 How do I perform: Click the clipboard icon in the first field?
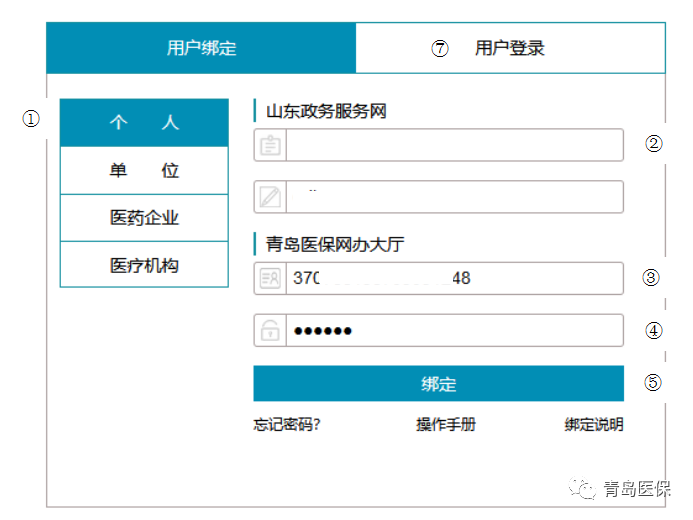tap(270, 146)
